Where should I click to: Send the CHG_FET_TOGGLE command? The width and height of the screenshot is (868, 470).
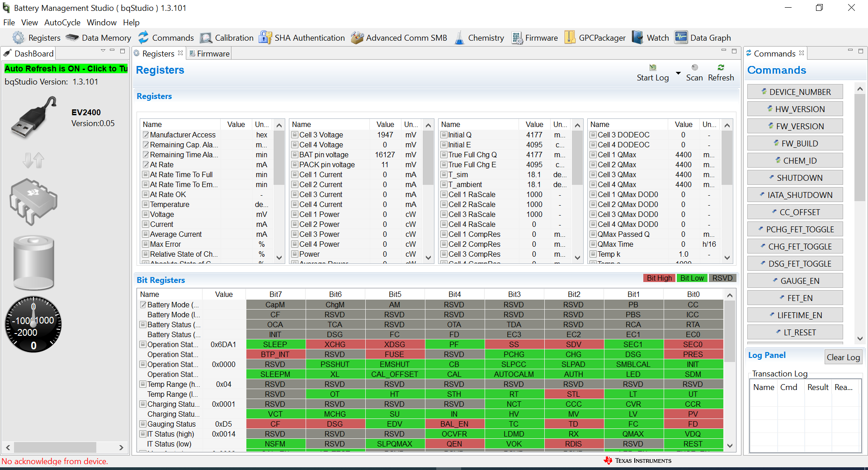click(x=795, y=246)
